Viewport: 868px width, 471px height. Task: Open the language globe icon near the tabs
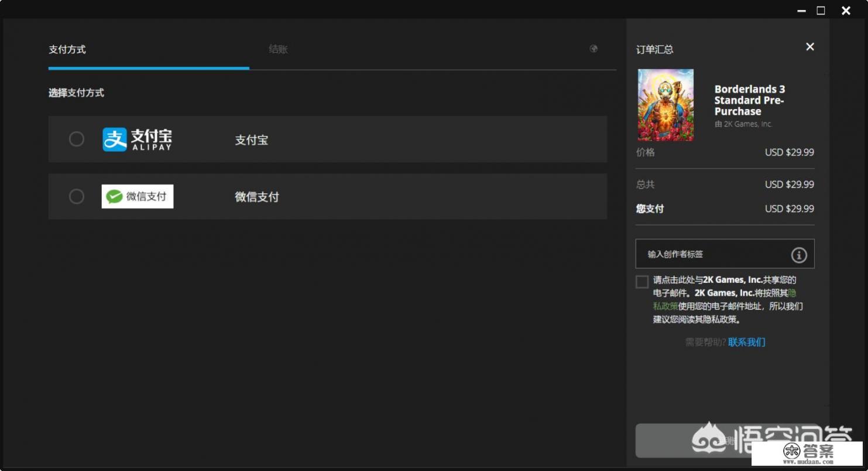(x=593, y=49)
